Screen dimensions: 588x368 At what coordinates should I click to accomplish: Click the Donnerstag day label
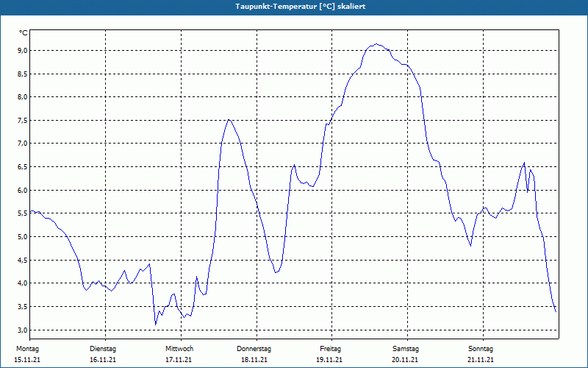[254, 349]
